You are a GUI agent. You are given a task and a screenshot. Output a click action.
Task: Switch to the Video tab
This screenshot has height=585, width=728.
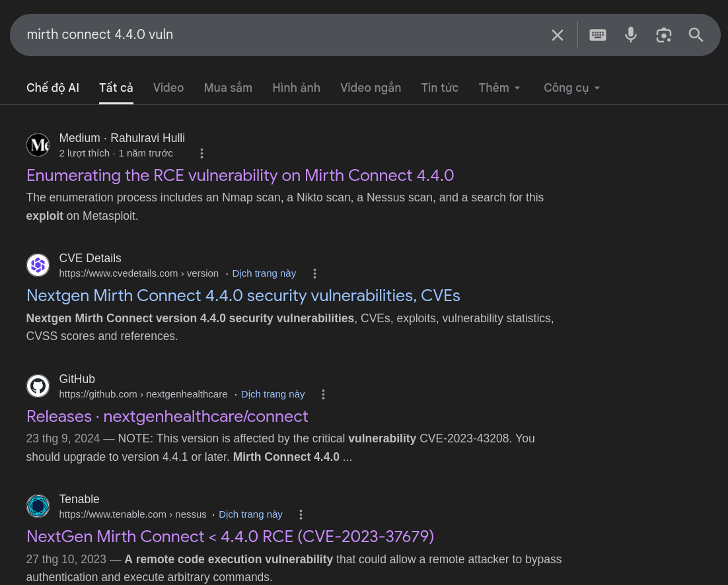[x=168, y=88]
